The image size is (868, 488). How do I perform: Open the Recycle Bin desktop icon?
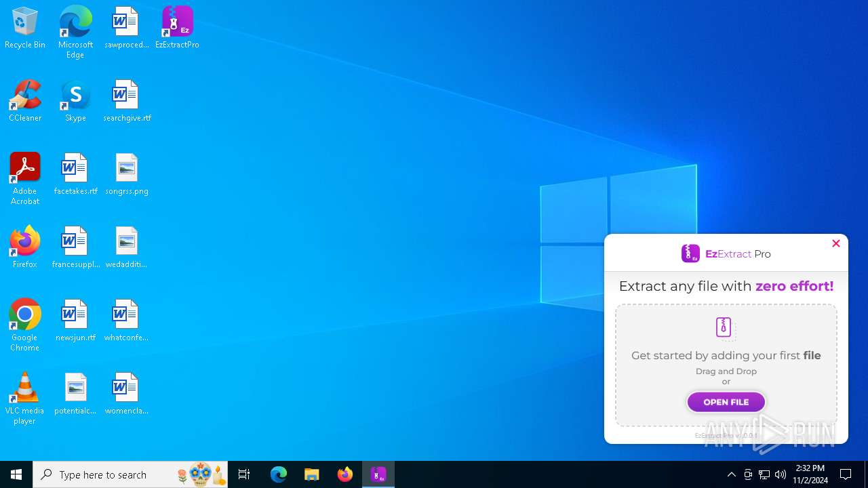tap(25, 28)
